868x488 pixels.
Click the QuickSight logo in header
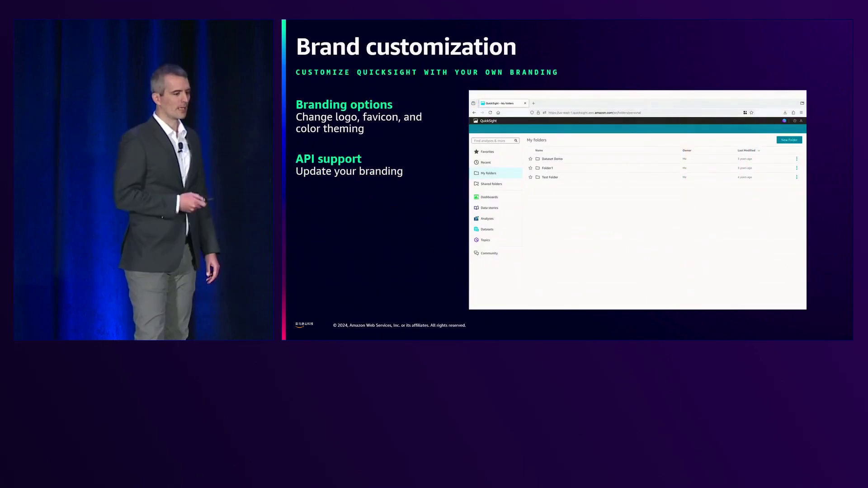pyautogui.click(x=485, y=121)
